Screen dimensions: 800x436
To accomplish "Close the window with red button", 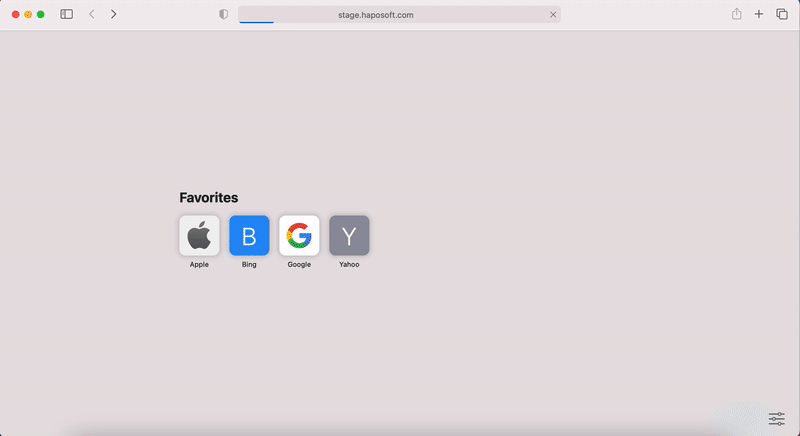I will 16,14.
